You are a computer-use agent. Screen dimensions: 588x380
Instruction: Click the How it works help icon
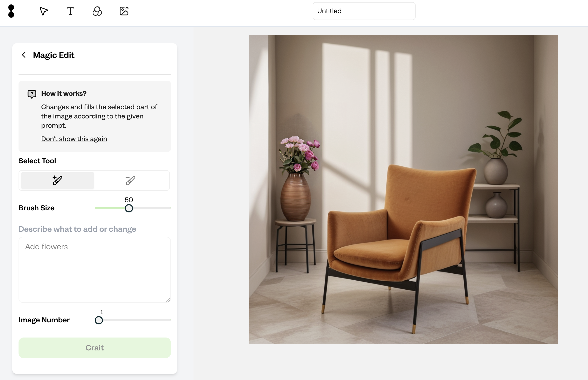pos(32,94)
